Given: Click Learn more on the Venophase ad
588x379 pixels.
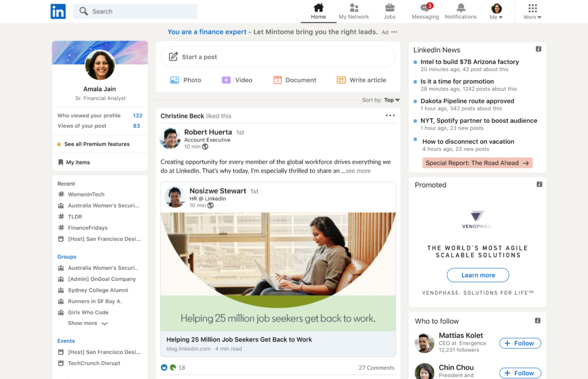Looking at the screenshot, I should [x=477, y=274].
